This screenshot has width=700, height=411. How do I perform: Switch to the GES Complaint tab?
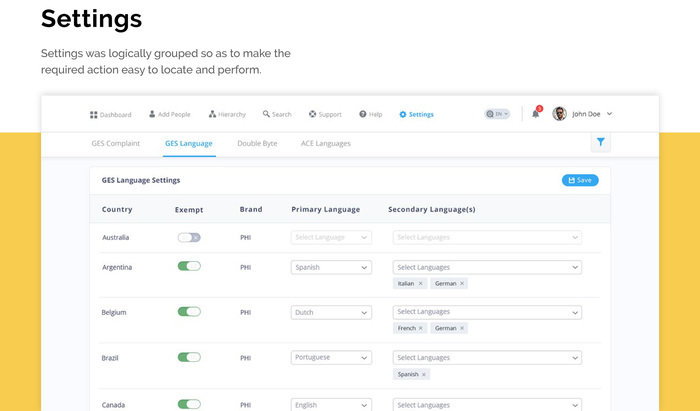point(116,143)
